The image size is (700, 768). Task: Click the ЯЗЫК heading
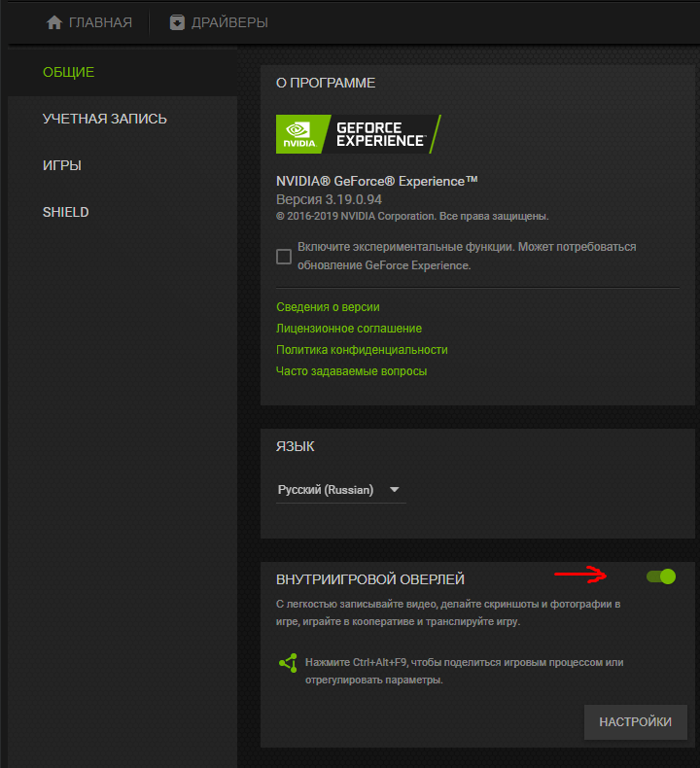pyautogui.click(x=295, y=446)
